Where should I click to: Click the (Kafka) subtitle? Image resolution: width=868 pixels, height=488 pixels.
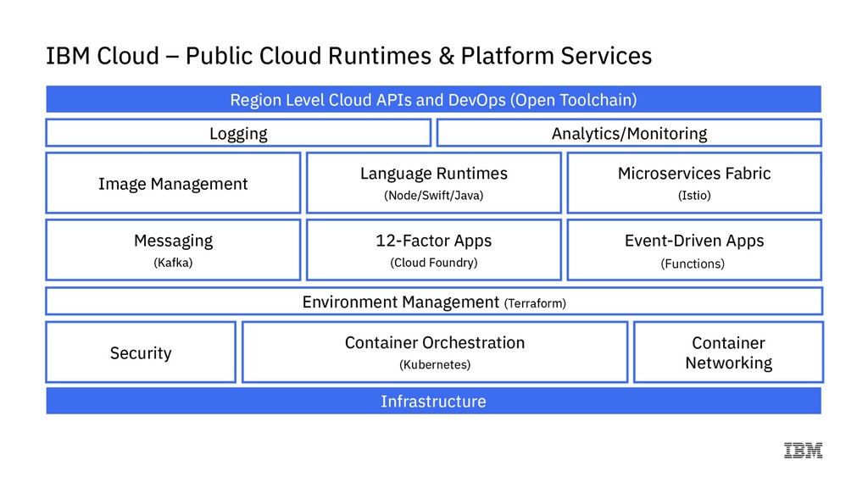[173, 263]
